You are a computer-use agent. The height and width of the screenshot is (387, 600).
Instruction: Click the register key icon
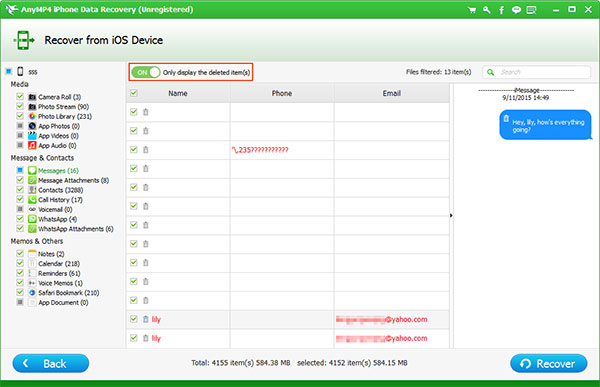click(x=487, y=10)
